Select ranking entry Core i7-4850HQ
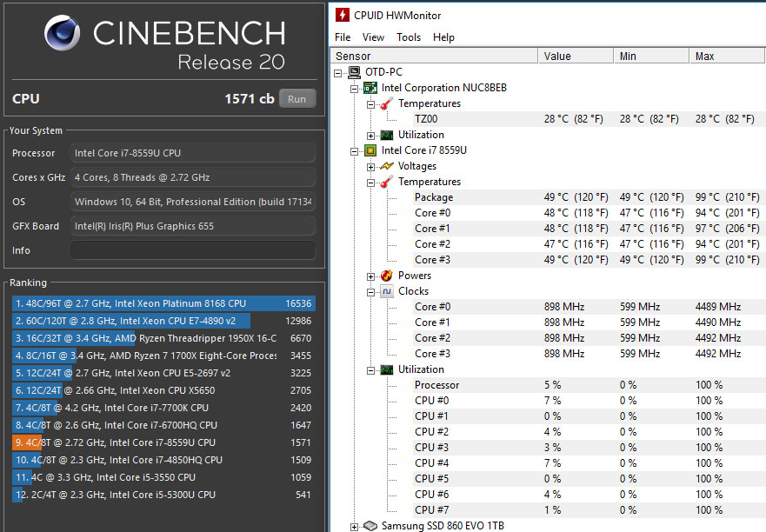The width and height of the screenshot is (766, 532). (163, 460)
